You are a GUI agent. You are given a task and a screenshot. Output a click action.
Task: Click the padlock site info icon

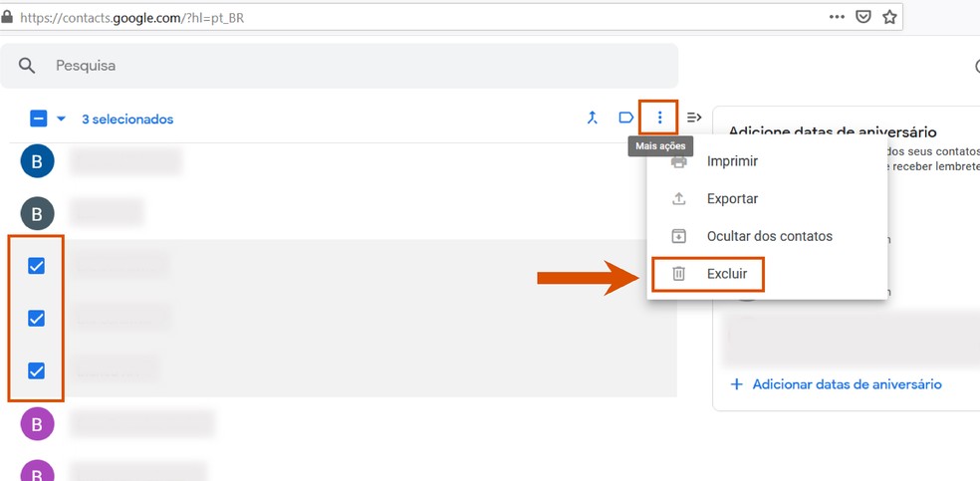[x=9, y=17]
